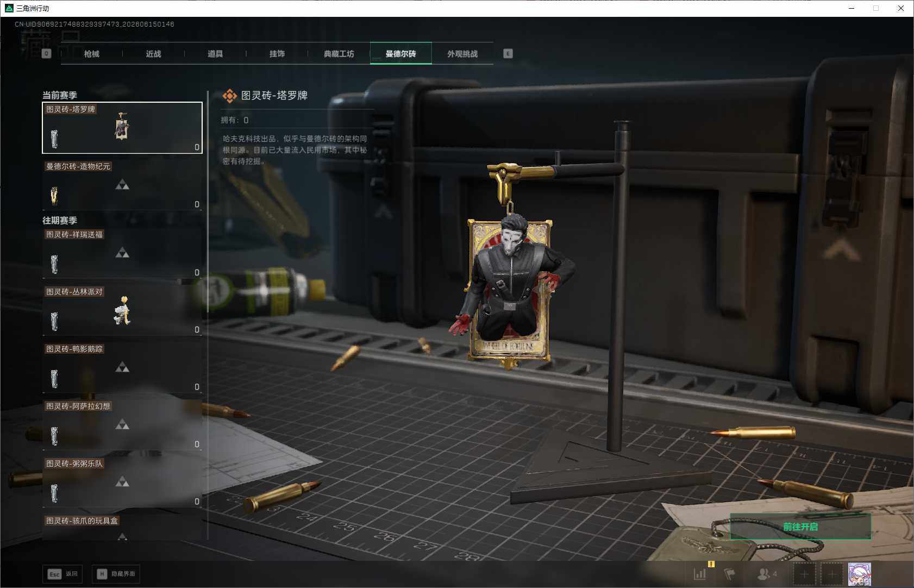Viewport: 914px width, 588px height.
Task: Click the triangle logo in 鸭影鹅踪 card
Action: tap(122, 367)
